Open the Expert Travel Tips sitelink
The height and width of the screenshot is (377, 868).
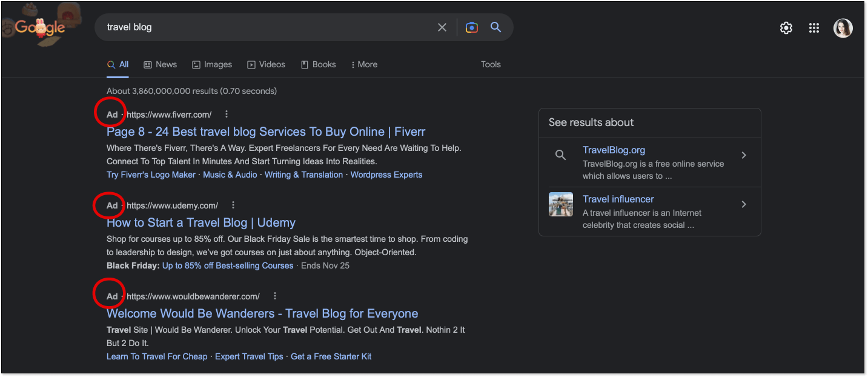pyautogui.click(x=249, y=356)
